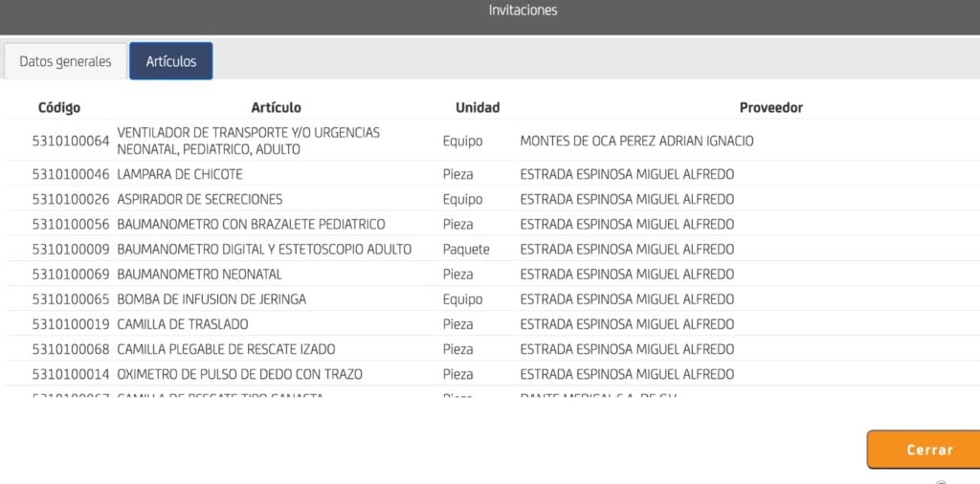980x484 pixels.
Task: Click code 5310100046 in the table
Action: (71, 174)
